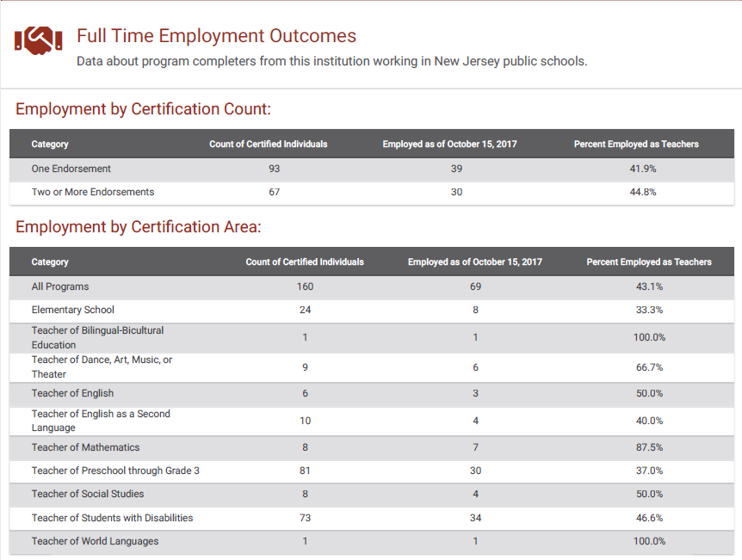Click Teacher of Bilingual-Bicultural Education row label
This screenshot has width=742, height=560.
pyautogui.click(x=97, y=337)
